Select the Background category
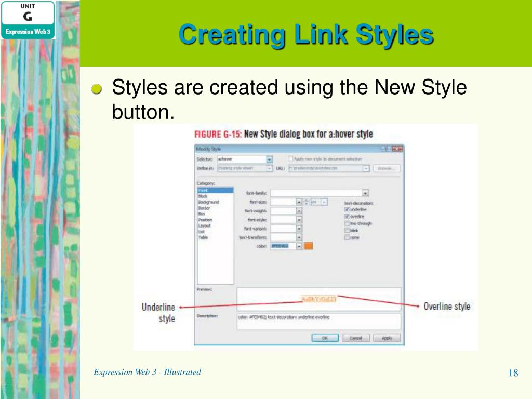Image resolution: width=532 pixels, height=399 pixels. [x=209, y=202]
